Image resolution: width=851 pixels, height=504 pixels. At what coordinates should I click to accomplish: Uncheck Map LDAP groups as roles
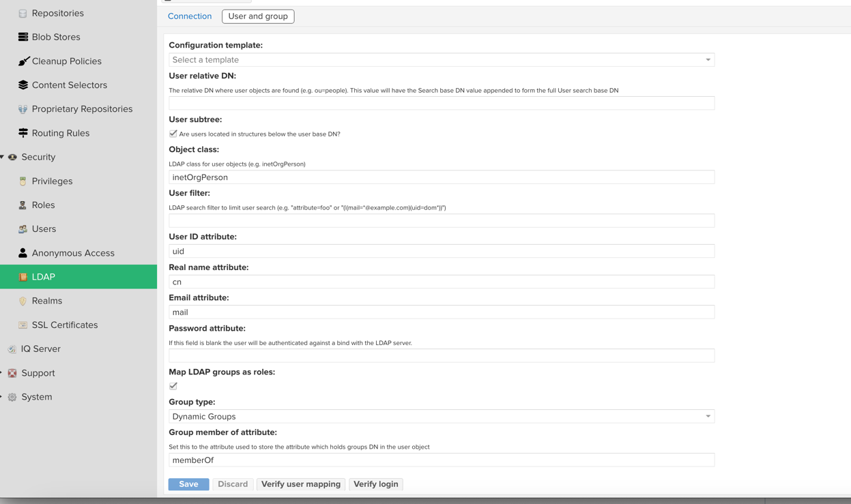click(x=173, y=386)
